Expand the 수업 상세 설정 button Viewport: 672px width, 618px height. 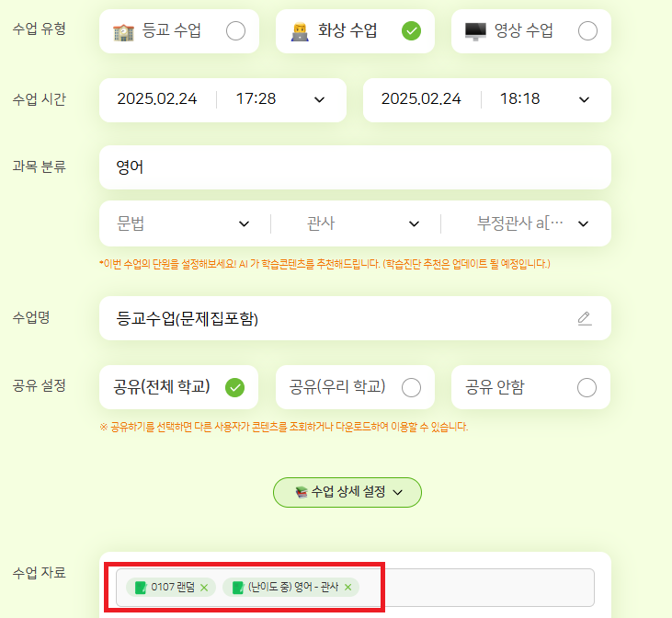347,492
